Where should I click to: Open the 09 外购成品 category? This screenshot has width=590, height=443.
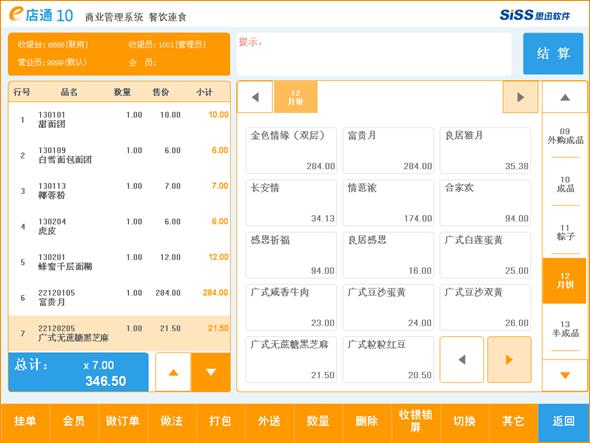(x=565, y=136)
